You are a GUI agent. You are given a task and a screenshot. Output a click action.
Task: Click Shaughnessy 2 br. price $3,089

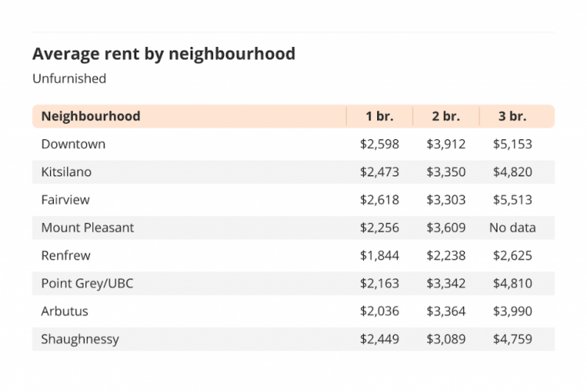(446, 340)
